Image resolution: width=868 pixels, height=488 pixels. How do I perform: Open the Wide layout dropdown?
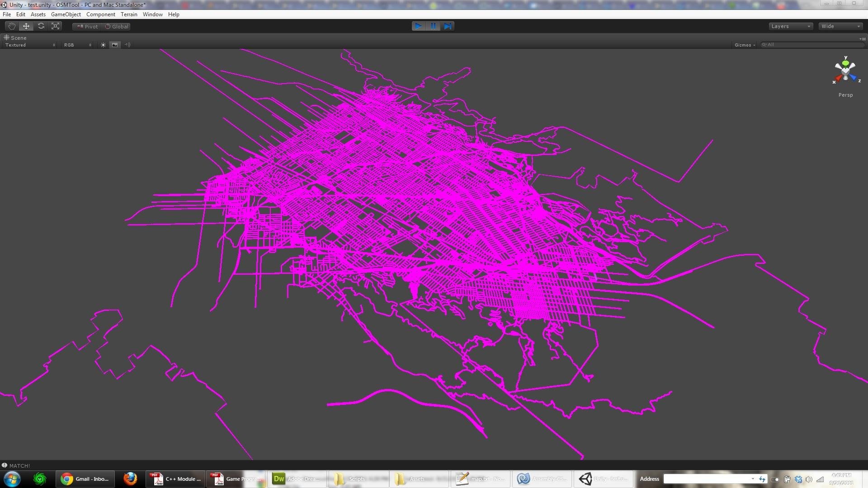click(x=840, y=26)
